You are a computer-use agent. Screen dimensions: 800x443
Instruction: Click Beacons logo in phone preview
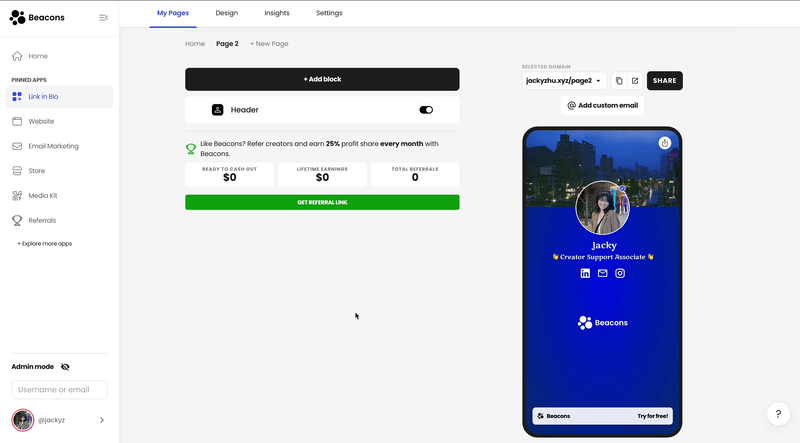[603, 323]
